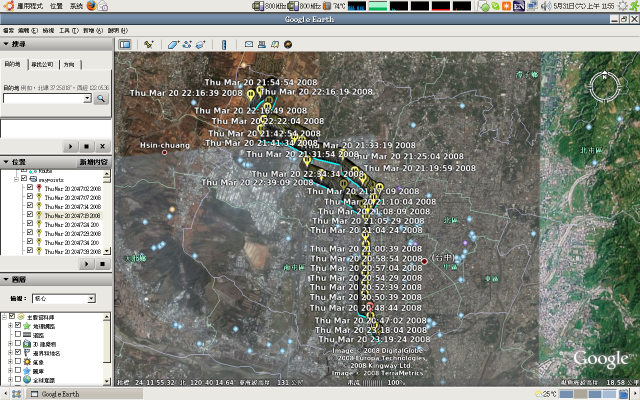Open the 編輯(E) Edit menu

click(x=28, y=31)
